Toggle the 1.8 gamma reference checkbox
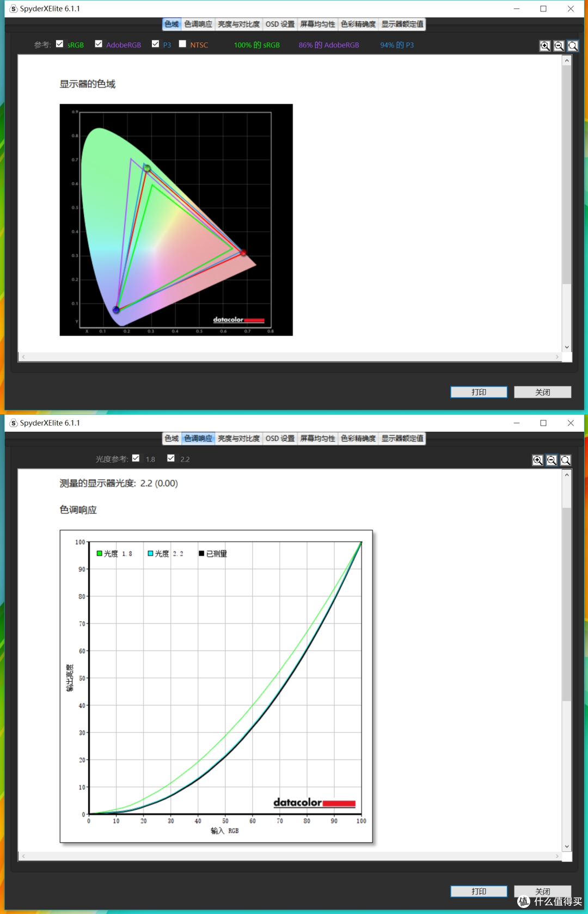588x914 pixels. 136,458
